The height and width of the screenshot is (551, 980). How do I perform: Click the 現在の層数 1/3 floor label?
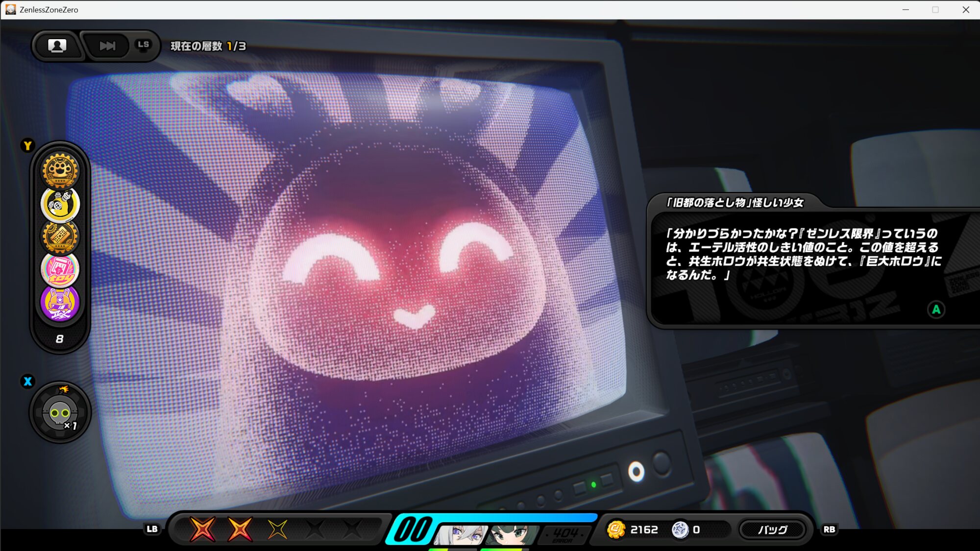208,46
